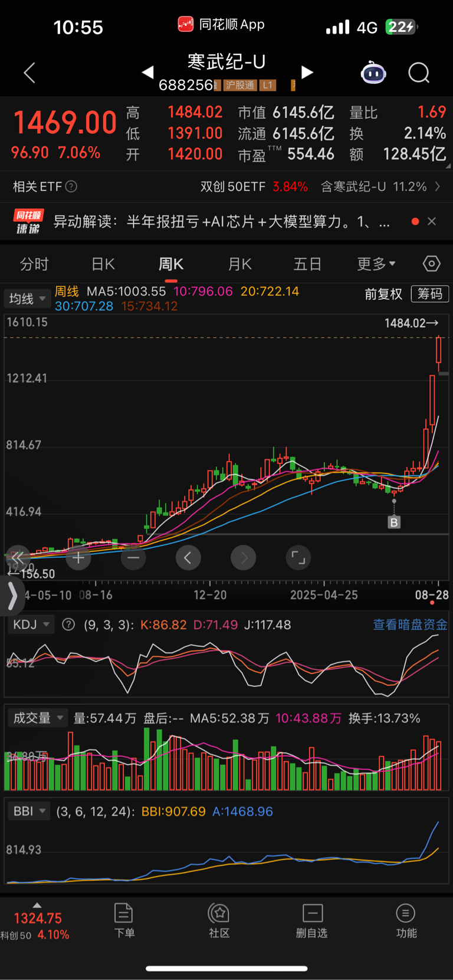Switch to 月K chart tab

point(240,264)
